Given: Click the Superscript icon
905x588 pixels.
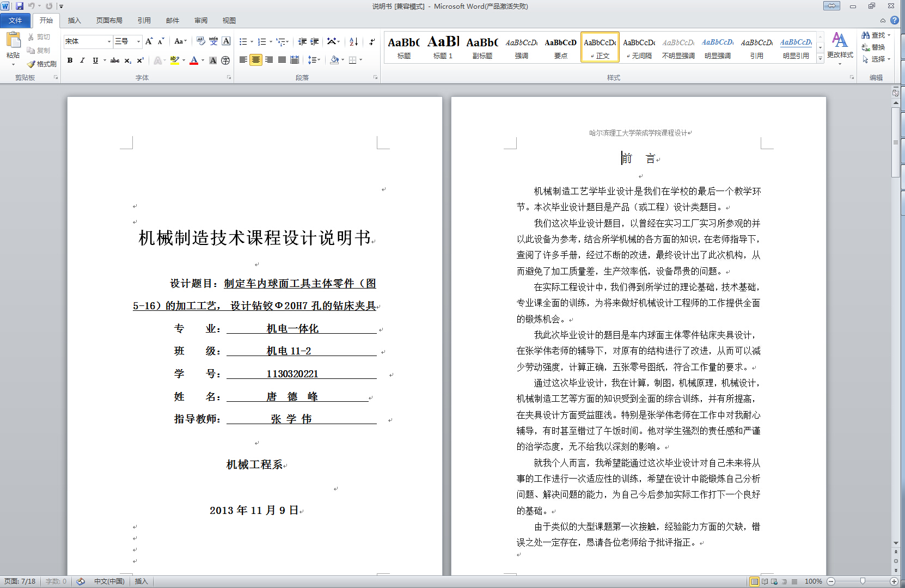Looking at the screenshot, I should tap(140, 60).
